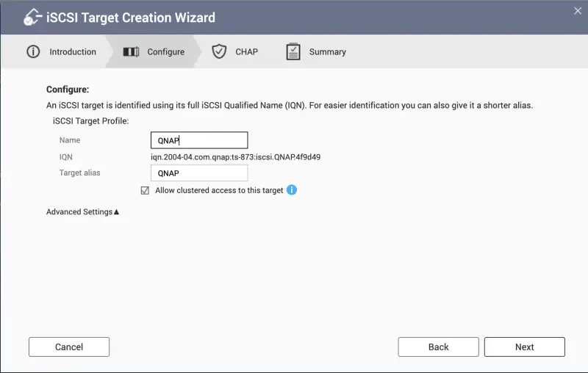The image size is (588, 373).
Task: Click the iSCSI wizard logo icon
Action: 32,17
